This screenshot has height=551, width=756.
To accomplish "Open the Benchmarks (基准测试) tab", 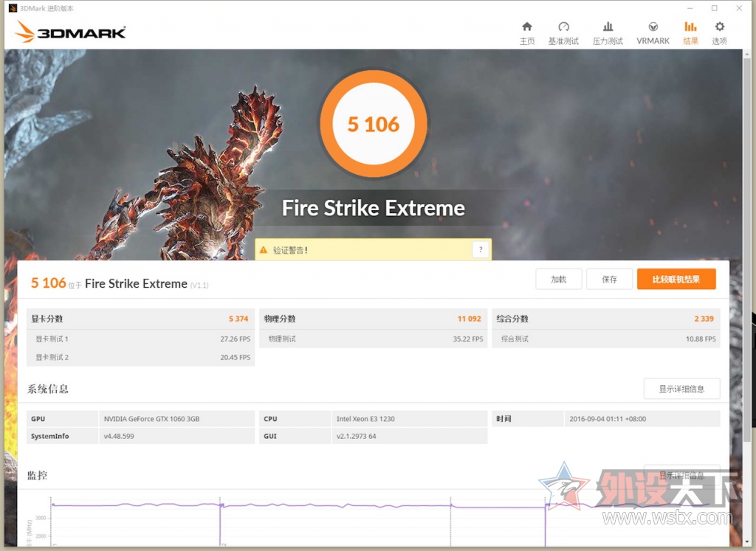I will [x=563, y=33].
